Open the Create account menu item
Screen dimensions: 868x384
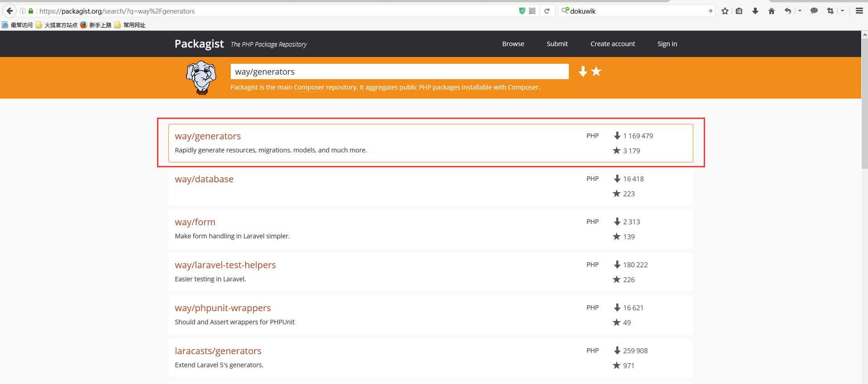pos(613,44)
